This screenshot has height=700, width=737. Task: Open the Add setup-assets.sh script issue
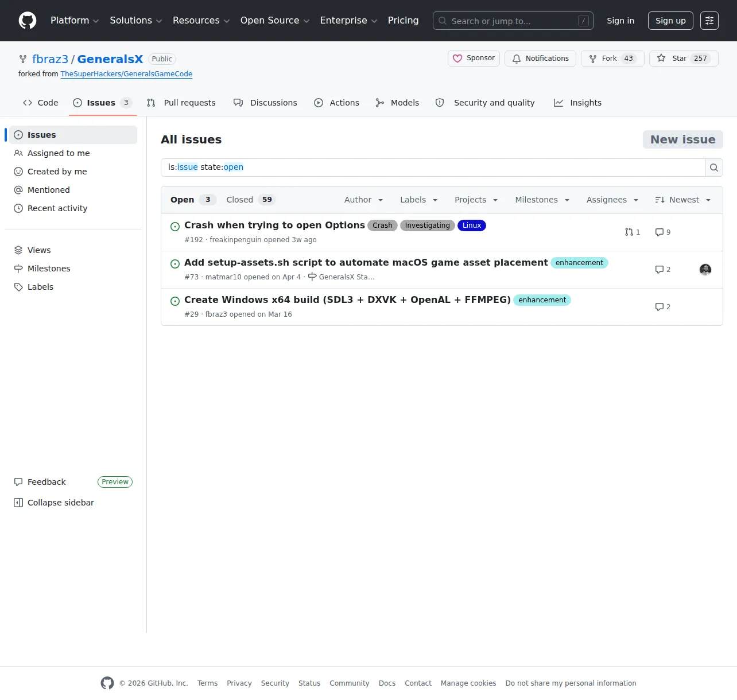tap(366, 263)
